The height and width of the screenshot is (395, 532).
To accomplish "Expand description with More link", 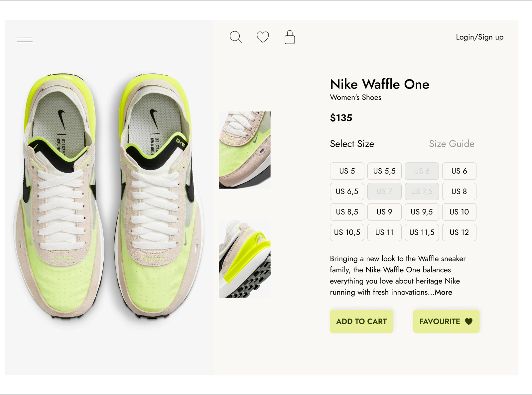I will (x=443, y=292).
